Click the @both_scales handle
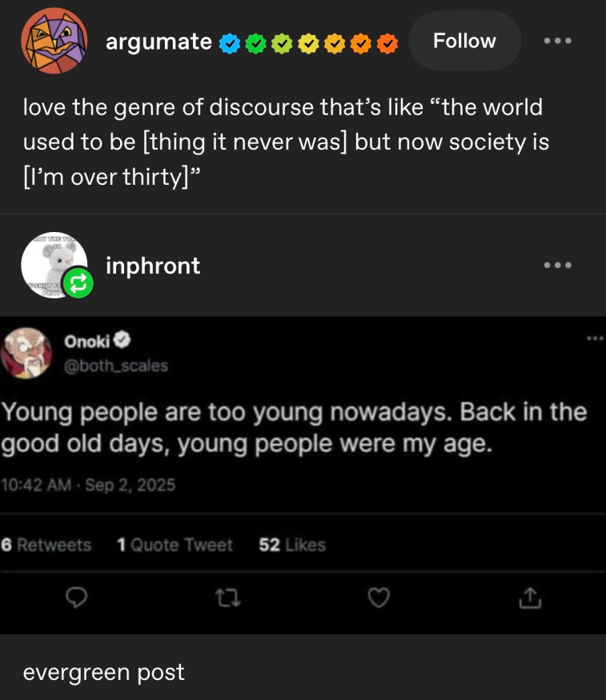Screen dimensions: 606x700 [116, 366]
